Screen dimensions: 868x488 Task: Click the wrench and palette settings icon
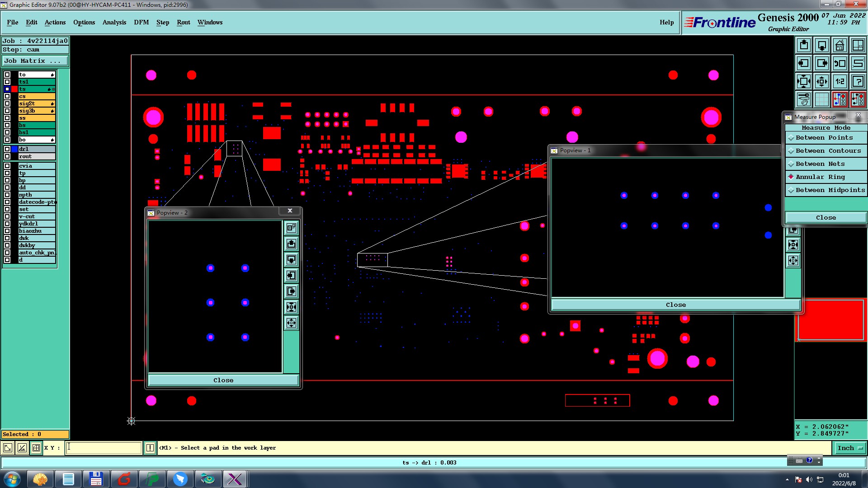(x=804, y=99)
